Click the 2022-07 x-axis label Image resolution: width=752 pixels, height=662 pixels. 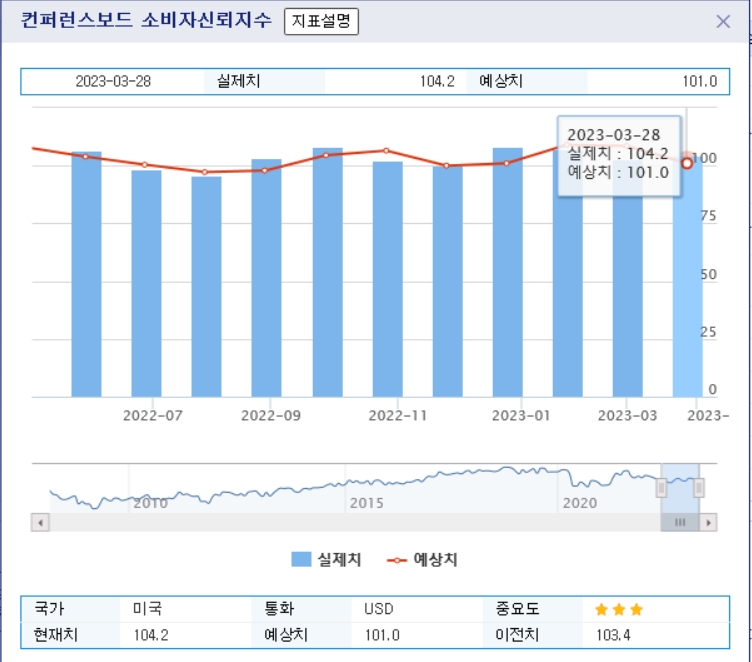pos(153,415)
